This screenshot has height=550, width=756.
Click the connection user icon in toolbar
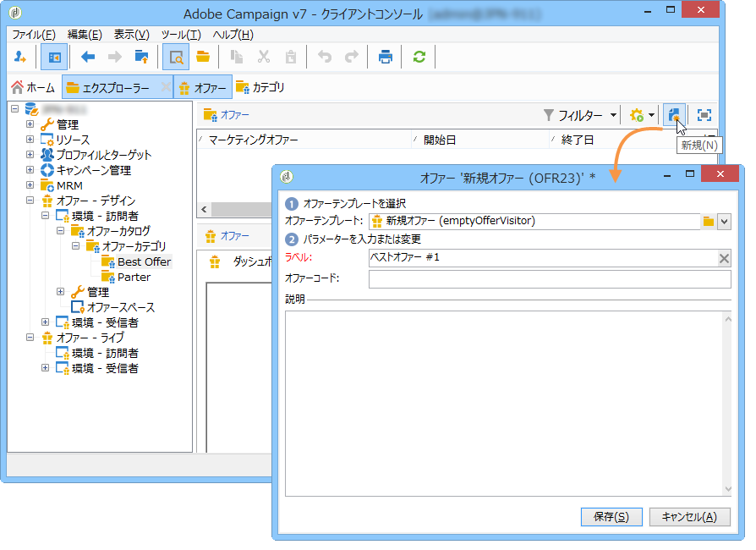[x=20, y=57]
